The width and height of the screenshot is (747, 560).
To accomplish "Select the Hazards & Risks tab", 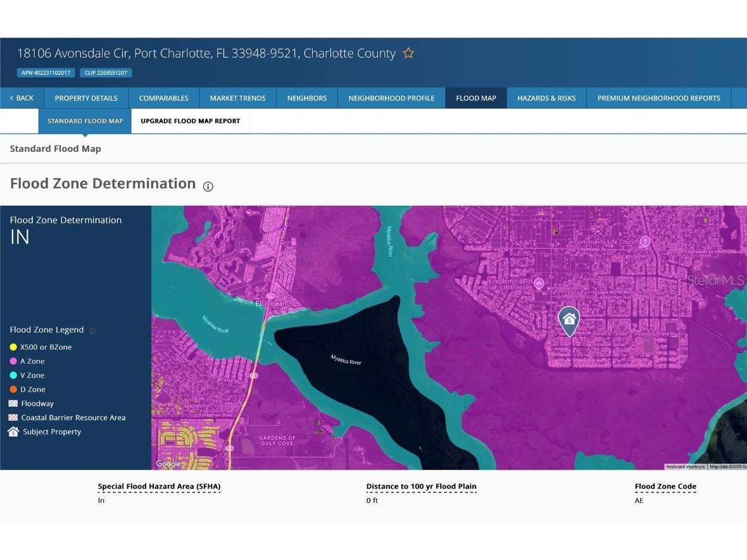I will [x=546, y=98].
